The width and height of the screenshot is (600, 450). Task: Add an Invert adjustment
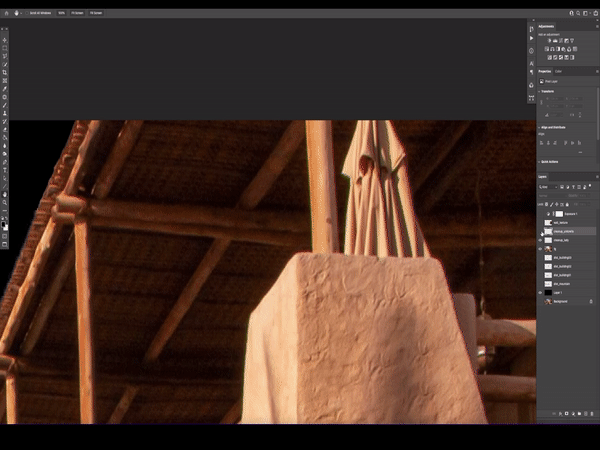tap(549, 57)
